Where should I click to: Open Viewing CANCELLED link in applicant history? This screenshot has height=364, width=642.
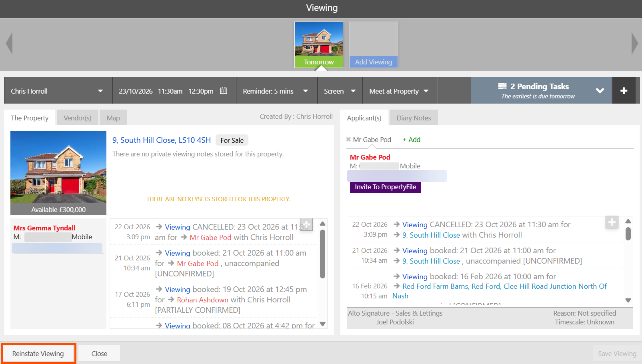tap(415, 224)
